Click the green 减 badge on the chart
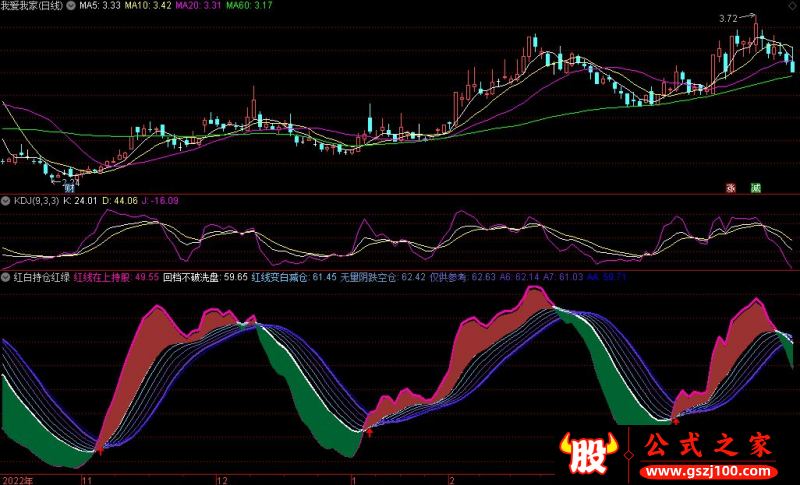Image resolution: width=800 pixels, height=485 pixels. point(755,187)
